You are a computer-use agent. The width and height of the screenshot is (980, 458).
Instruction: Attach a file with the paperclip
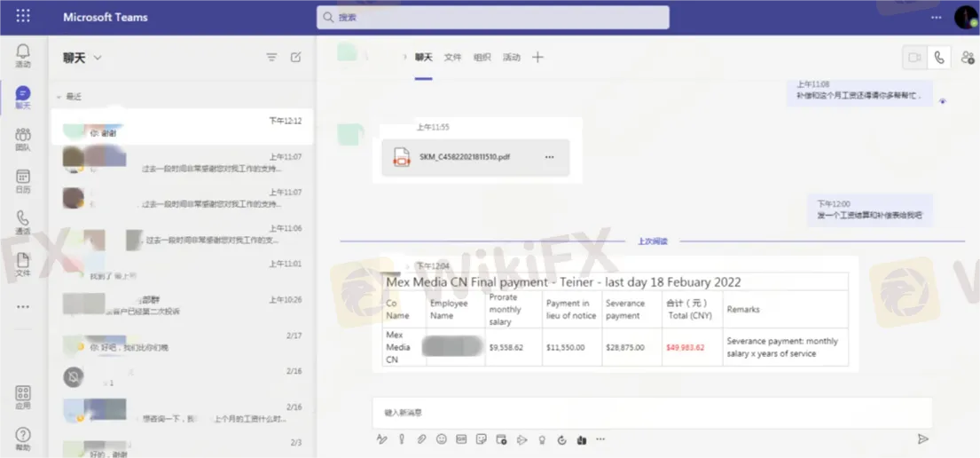click(421, 439)
